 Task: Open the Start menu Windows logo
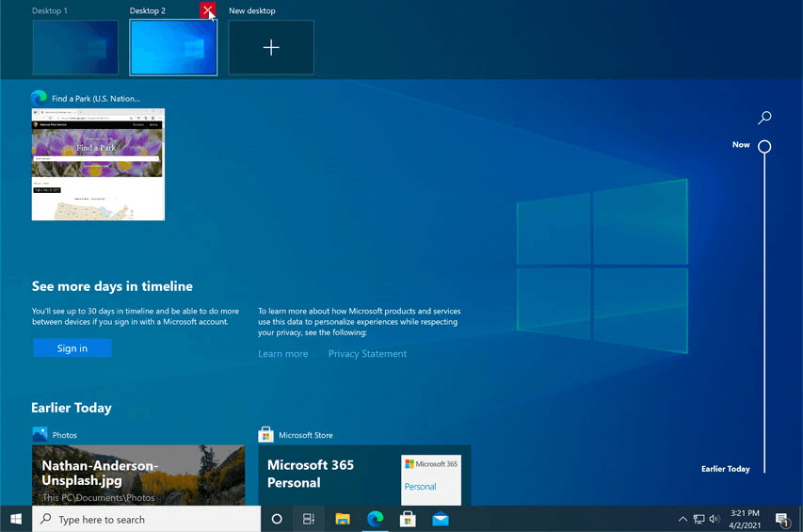pyautogui.click(x=16, y=519)
